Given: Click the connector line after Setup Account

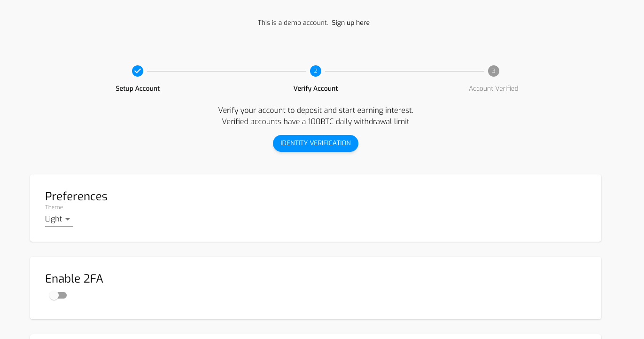Looking at the screenshot, I should pyautogui.click(x=226, y=71).
